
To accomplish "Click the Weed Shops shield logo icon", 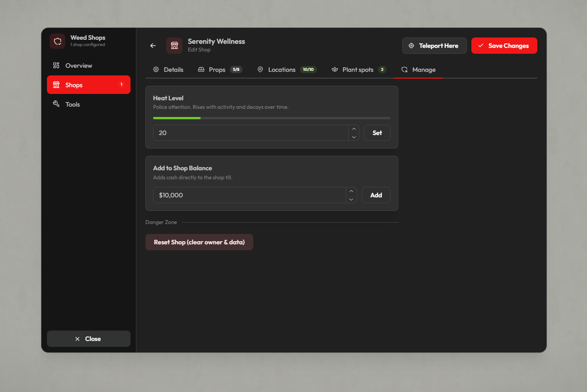I will (x=57, y=41).
